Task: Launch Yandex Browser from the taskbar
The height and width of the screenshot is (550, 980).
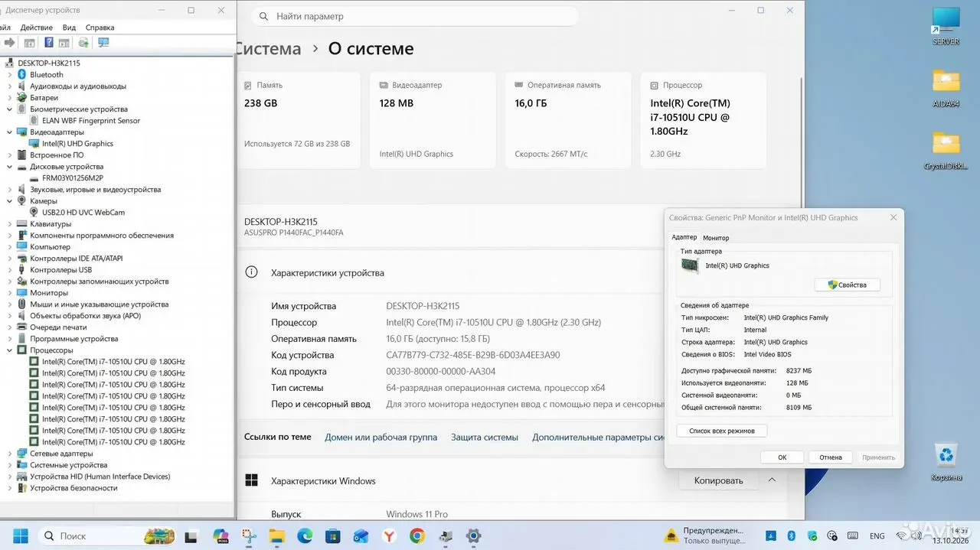Action: click(x=389, y=535)
